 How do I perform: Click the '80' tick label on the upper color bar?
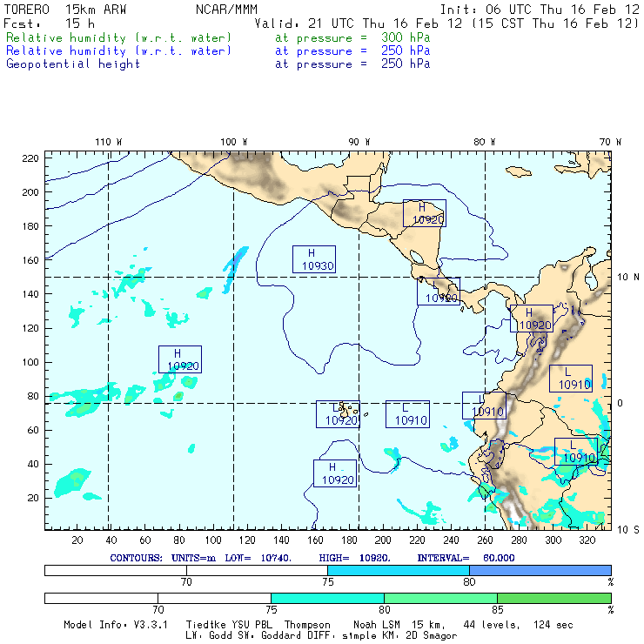click(x=469, y=581)
